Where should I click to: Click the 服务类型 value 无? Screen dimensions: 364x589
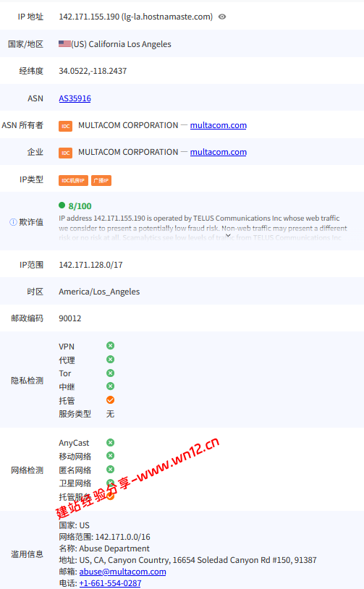tap(110, 414)
